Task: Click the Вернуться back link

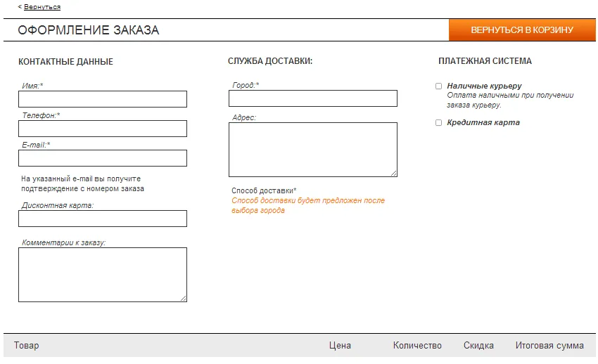Action: [42, 7]
